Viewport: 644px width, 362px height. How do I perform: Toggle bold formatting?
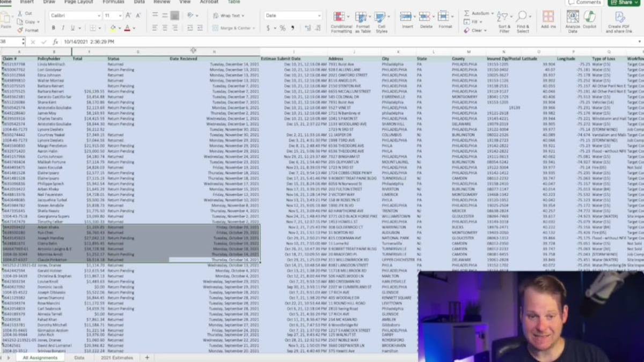tap(53, 28)
